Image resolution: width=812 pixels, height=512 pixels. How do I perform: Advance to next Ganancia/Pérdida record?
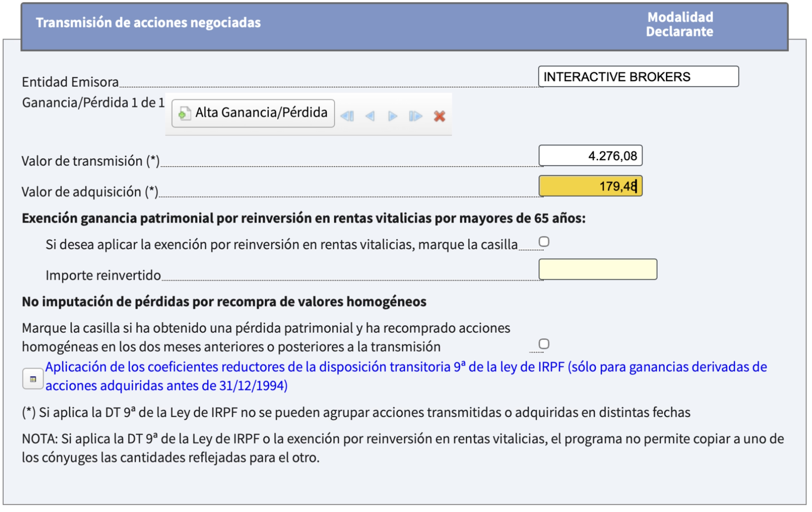pyautogui.click(x=393, y=116)
